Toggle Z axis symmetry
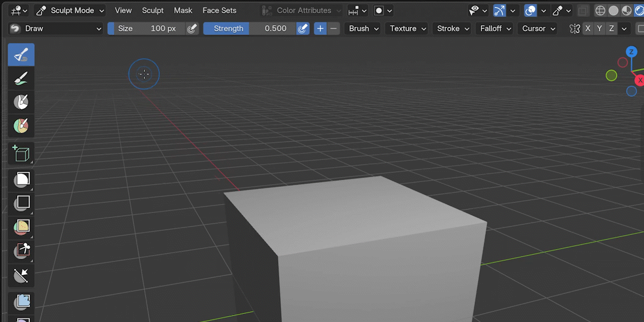Viewport: 644px width, 322px height. pyautogui.click(x=612, y=28)
